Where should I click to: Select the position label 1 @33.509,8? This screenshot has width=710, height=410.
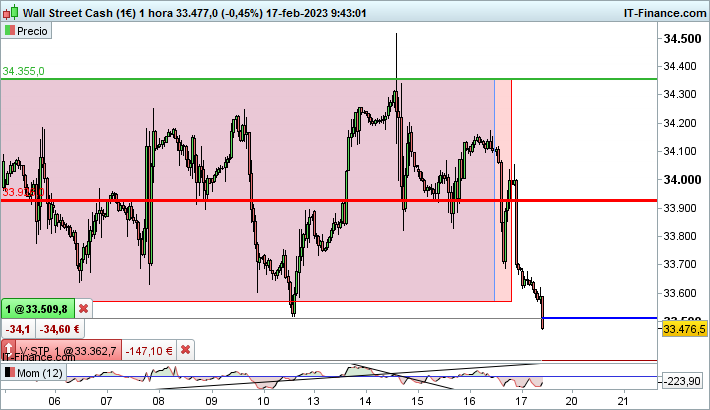pos(39,309)
